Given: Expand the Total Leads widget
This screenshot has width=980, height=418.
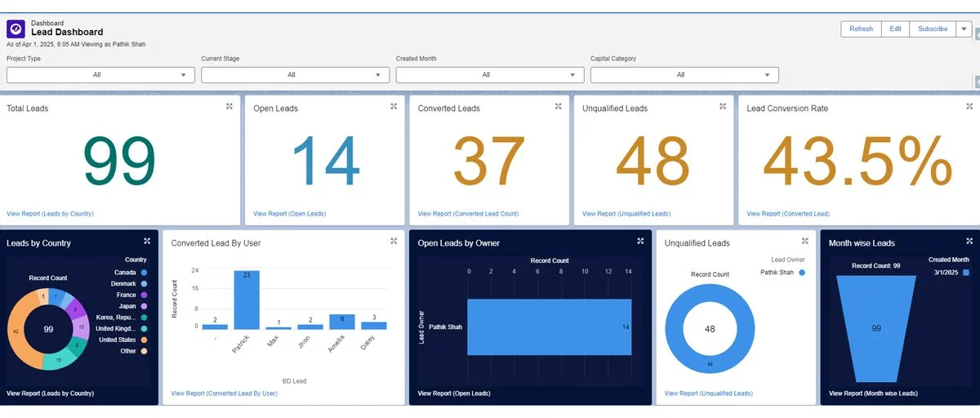Looking at the screenshot, I should click(229, 106).
